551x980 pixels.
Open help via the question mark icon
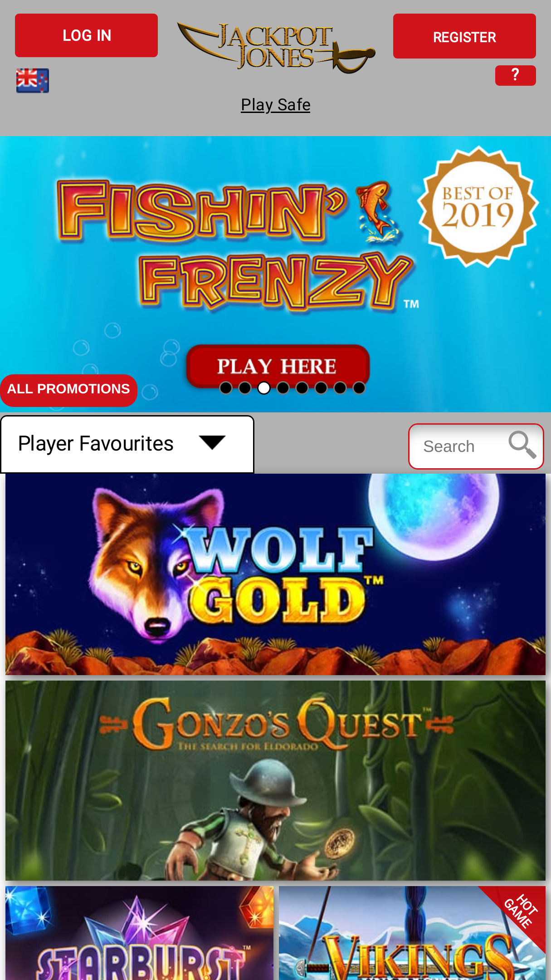(515, 75)
